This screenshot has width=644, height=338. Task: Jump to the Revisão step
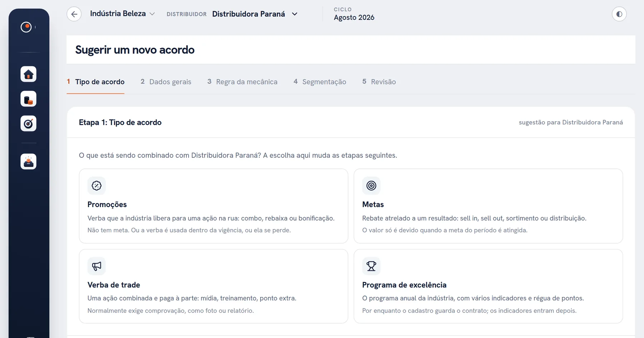tap(379, 82)
